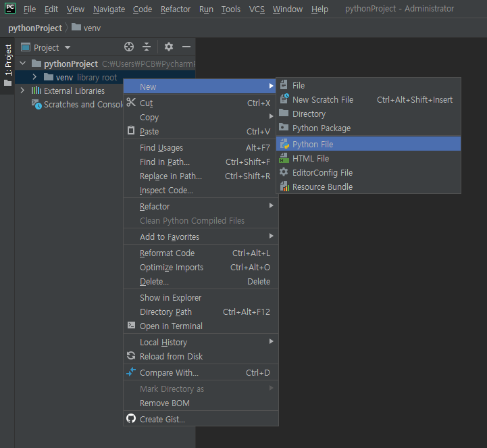487x448 pixels.
Task: Select Optimize Imports entry
Action: [x=201, y=267]
